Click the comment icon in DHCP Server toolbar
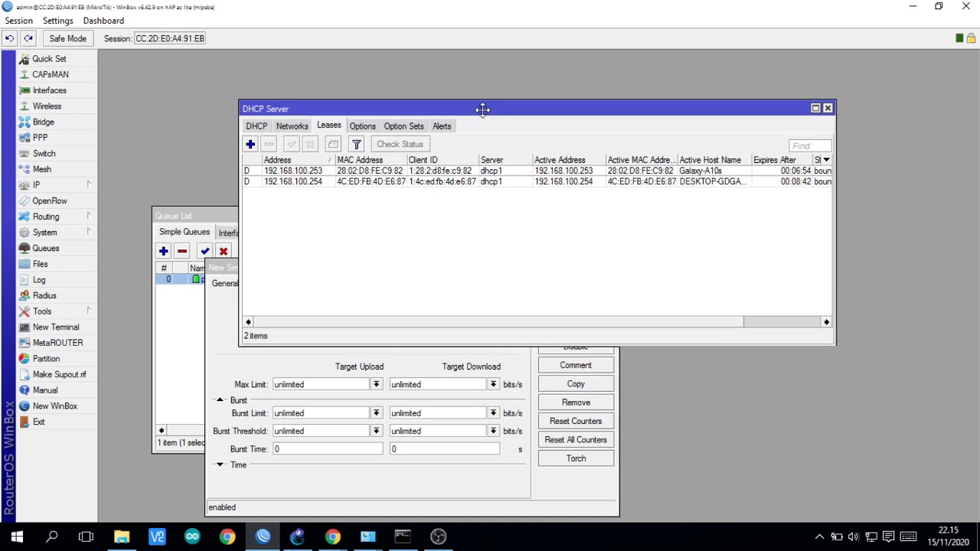Viewport: 980px width, 551px height. coord(333,144)
